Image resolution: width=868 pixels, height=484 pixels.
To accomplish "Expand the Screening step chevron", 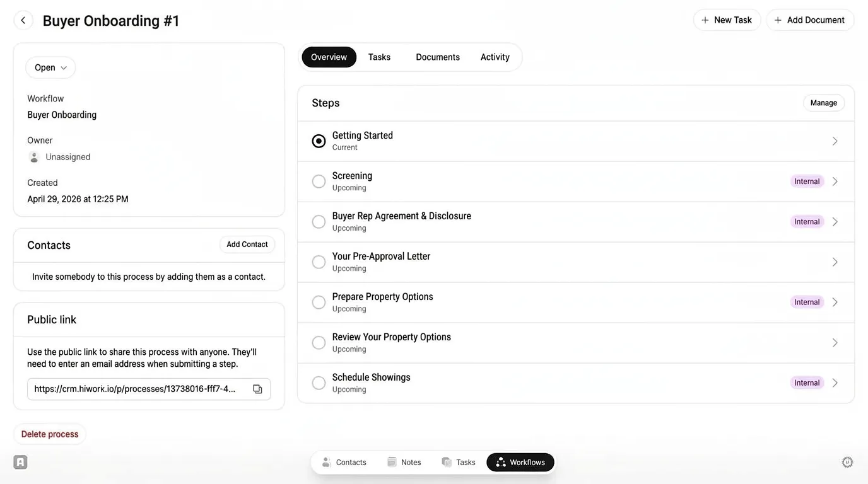I will click(x=835, y=181).
